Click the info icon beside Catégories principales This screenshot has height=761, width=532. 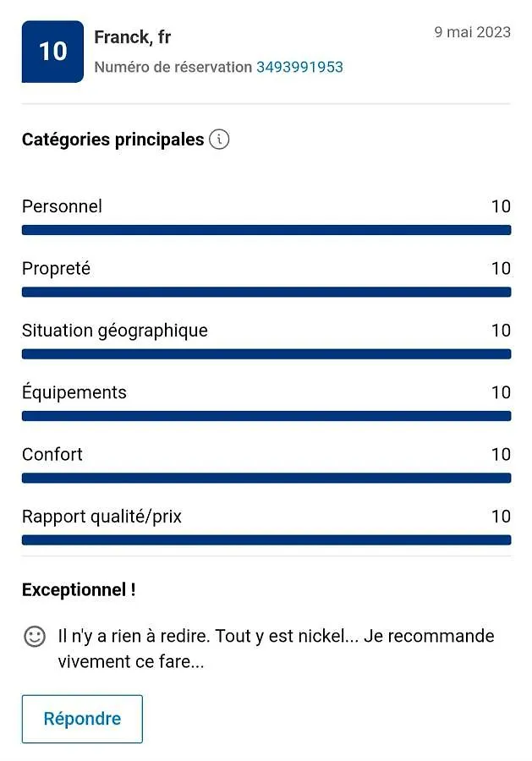(219, 140)
